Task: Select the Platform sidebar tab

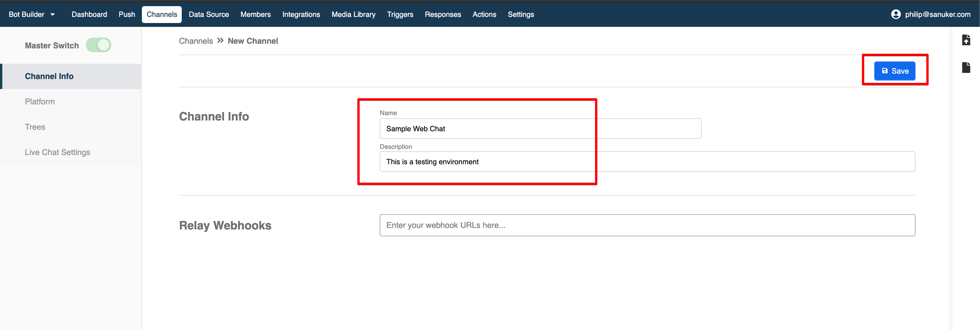Action: coord(40,102)
